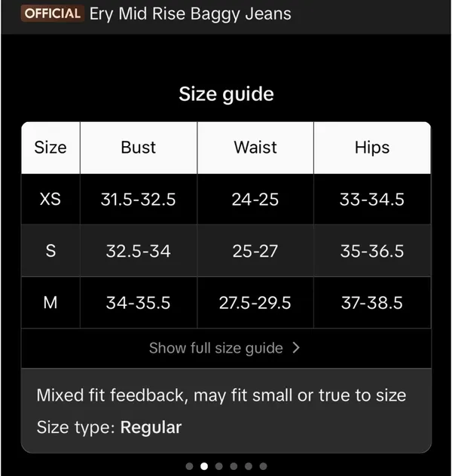This screenshot has width=452, height=476.
Task: Select the Waist column header
Action: tap(255, 148)
